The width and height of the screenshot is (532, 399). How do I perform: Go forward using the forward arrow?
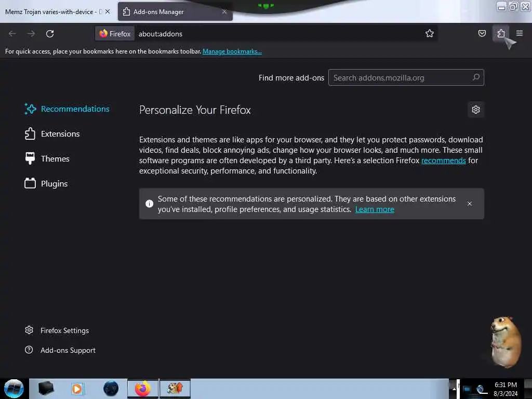(31, 34)
